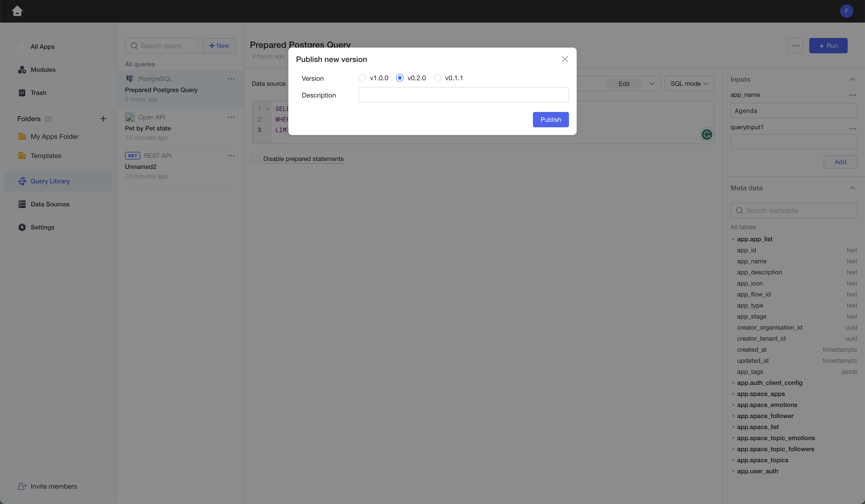Click the plus icon to add folder

point(103,119)
